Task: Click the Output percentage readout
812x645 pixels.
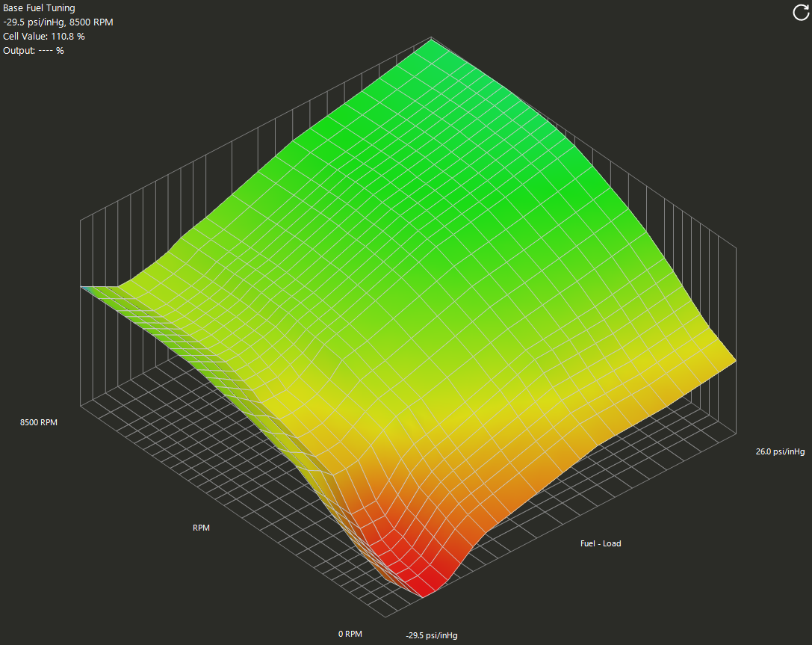Action: tap(34, 50)
